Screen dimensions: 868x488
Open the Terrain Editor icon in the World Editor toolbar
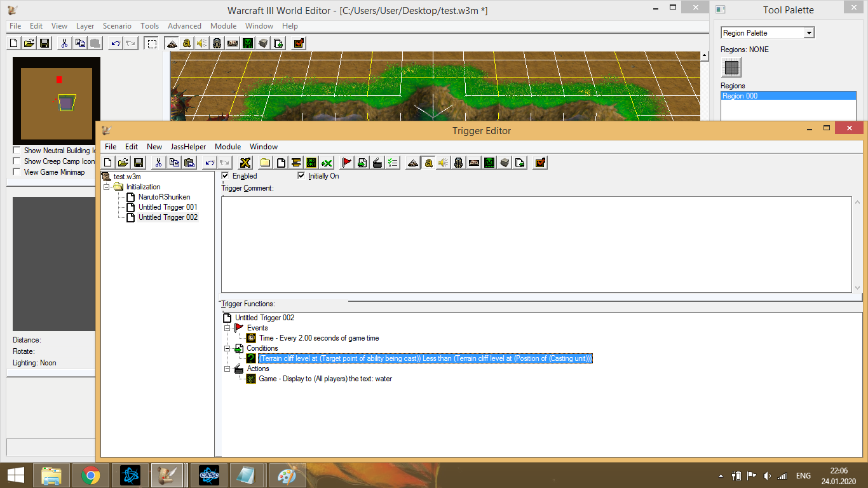coord(172,43)
